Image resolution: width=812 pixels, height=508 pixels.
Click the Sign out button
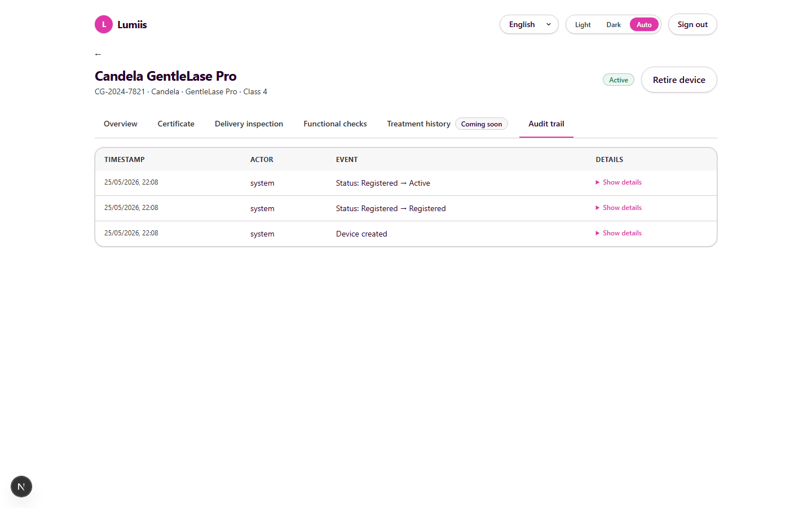tap(692, 24)
